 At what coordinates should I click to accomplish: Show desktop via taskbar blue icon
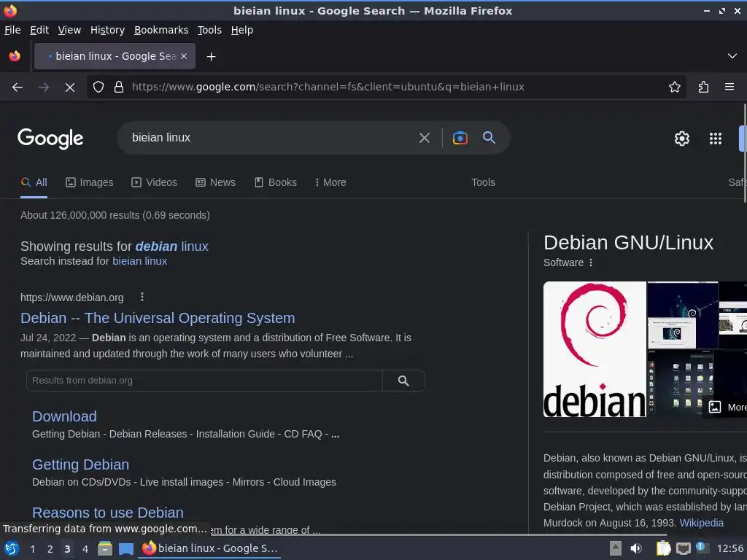tap(125, 549)
